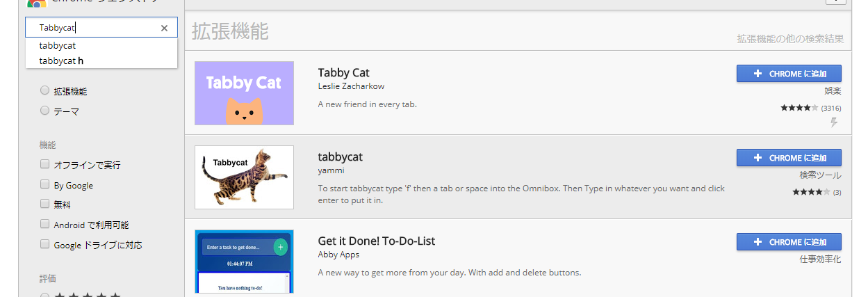868x297 pixels.
Task: Add Get it Done! To-Do-List to Chrome
Action: coord(789,242)
